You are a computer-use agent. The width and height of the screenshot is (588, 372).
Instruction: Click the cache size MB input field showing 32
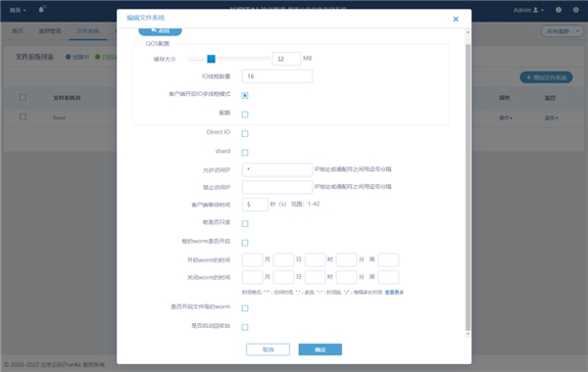pos(286,59)
